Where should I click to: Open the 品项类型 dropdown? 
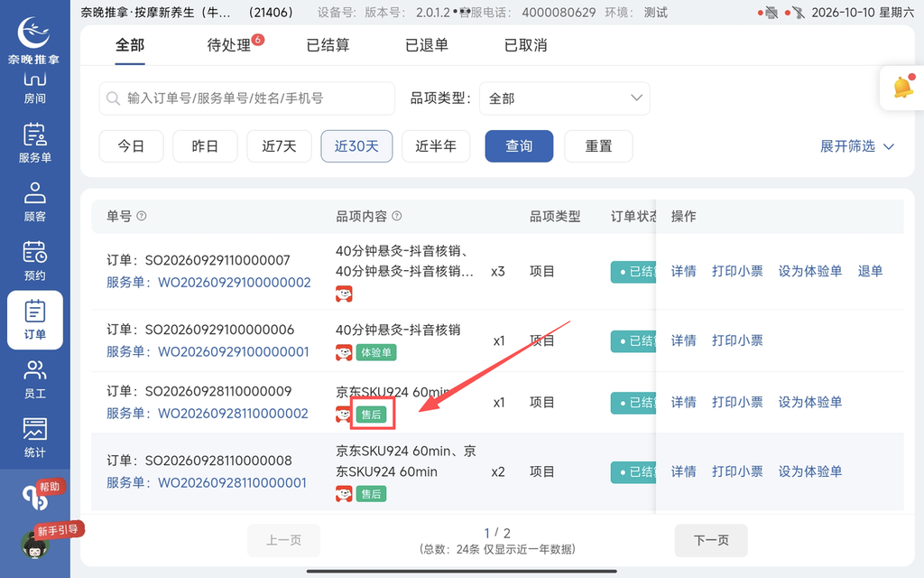coord(565,98)
